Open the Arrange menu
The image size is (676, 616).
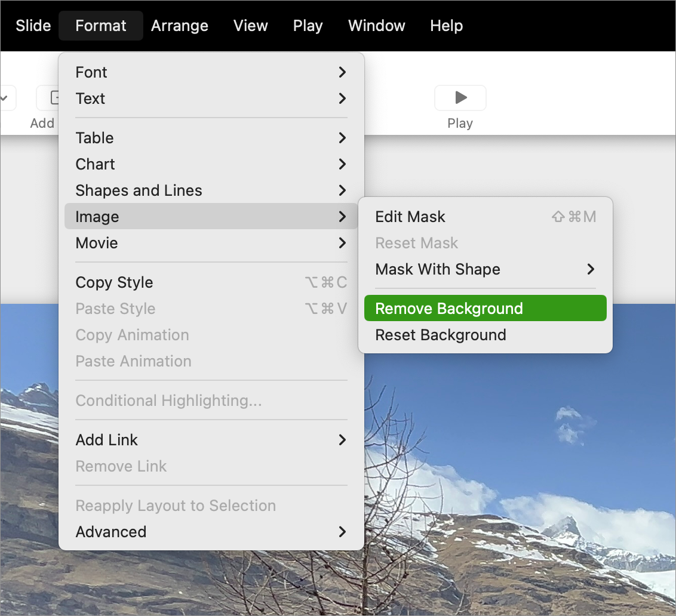pyautogui.click(x=180, y=26)
